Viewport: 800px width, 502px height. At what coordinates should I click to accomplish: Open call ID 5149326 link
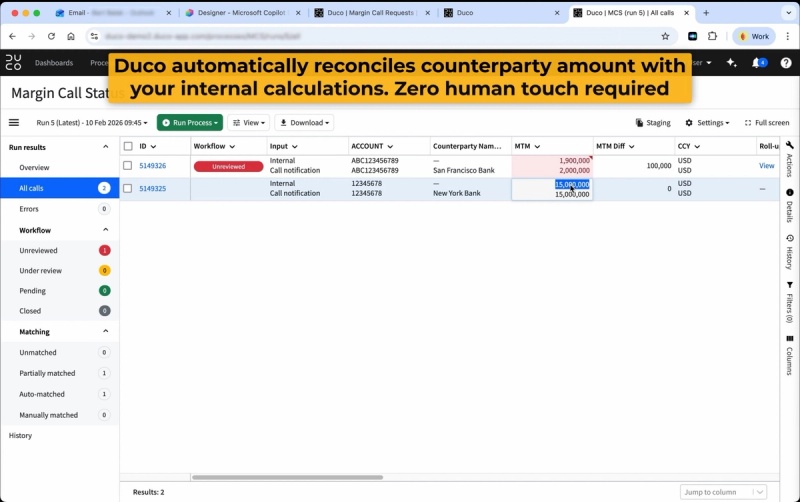pyautogui.click(x=153, y=166)
